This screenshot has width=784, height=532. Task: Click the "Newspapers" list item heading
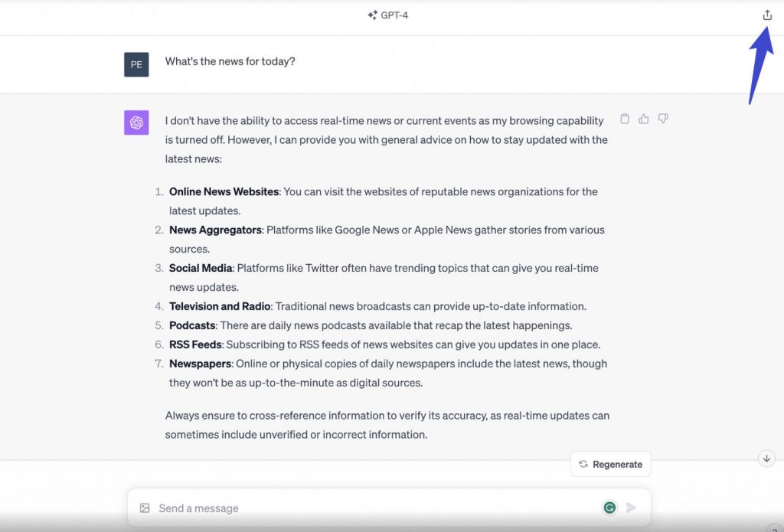coord(200,364)
